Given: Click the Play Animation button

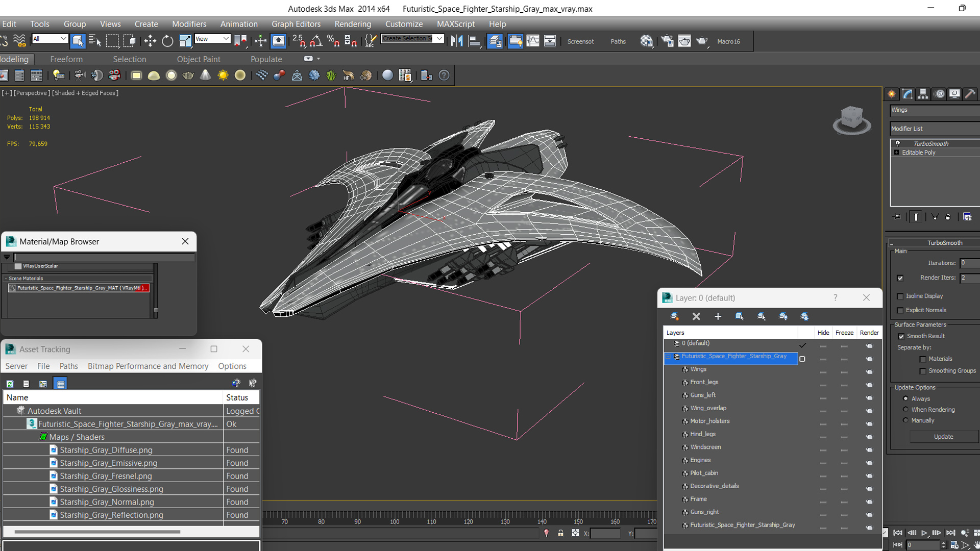Looking at the screenshot, I should click(924, 533).
